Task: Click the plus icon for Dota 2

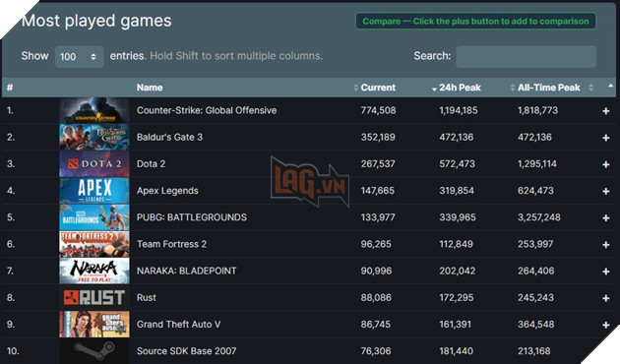Action: pos(606,164)
